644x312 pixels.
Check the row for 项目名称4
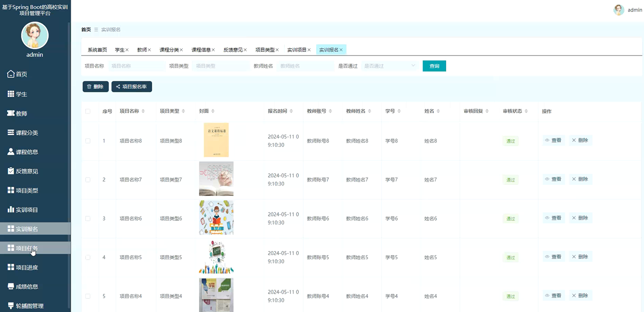click(x=88, y=296)
